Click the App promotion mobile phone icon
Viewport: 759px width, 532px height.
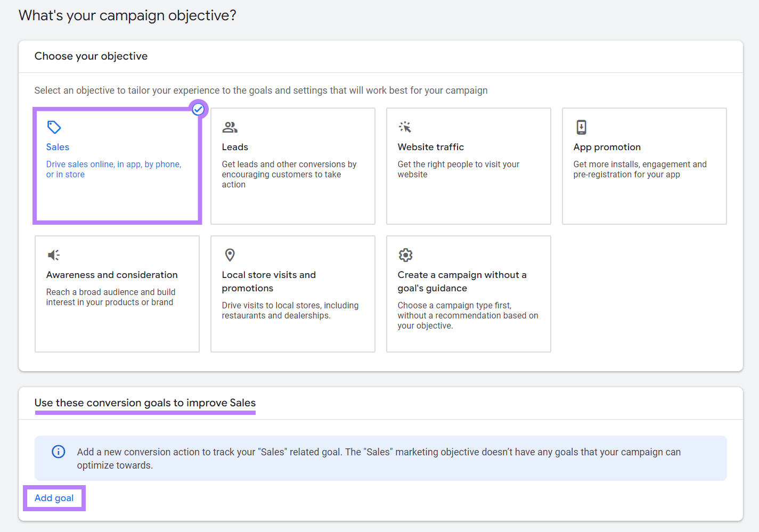coord(581,127)
